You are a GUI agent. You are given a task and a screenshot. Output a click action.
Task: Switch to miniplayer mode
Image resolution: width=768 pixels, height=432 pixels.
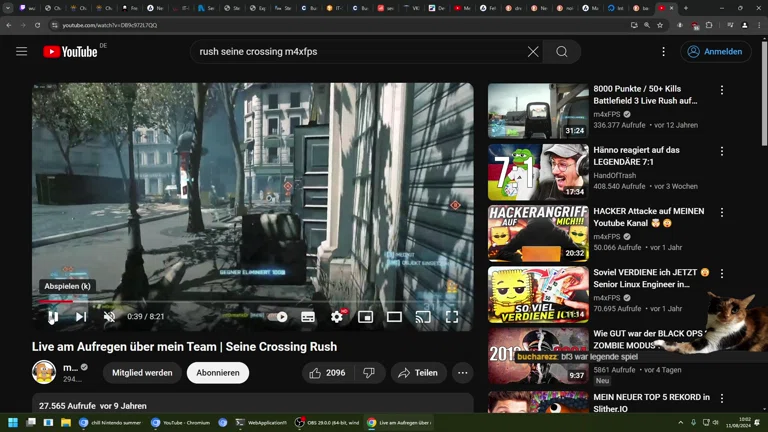[x=366, y=317]
